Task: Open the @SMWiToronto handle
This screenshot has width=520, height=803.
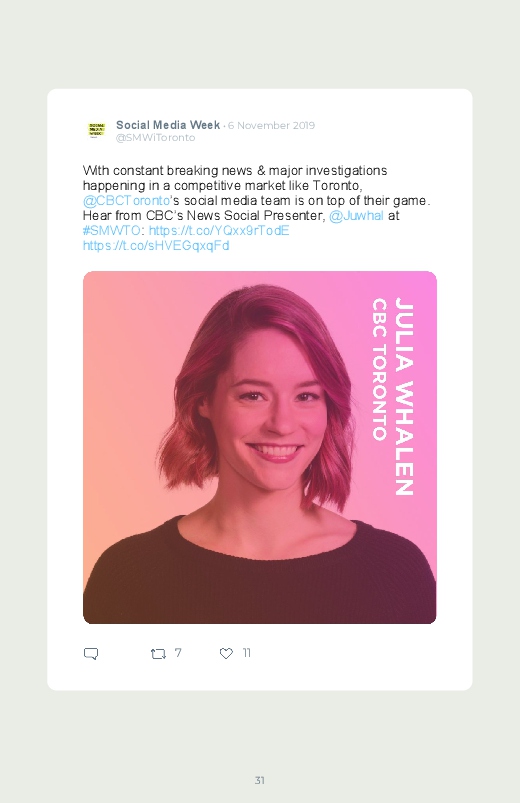Action: 155,138
